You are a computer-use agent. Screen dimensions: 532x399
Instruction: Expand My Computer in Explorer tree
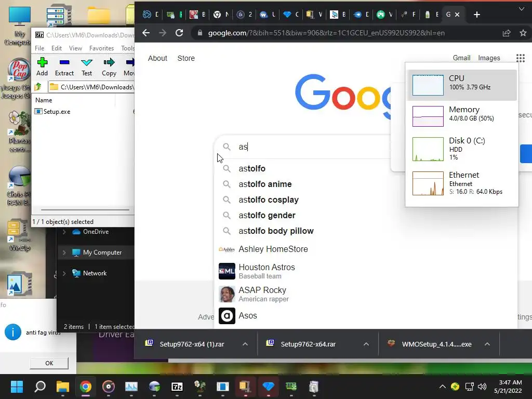pos(64,252)
